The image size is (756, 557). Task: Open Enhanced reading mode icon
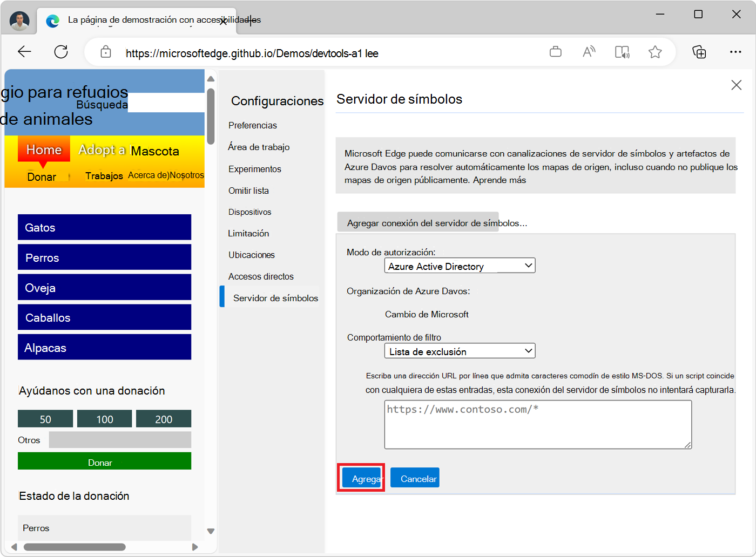(x=622, y=52)
